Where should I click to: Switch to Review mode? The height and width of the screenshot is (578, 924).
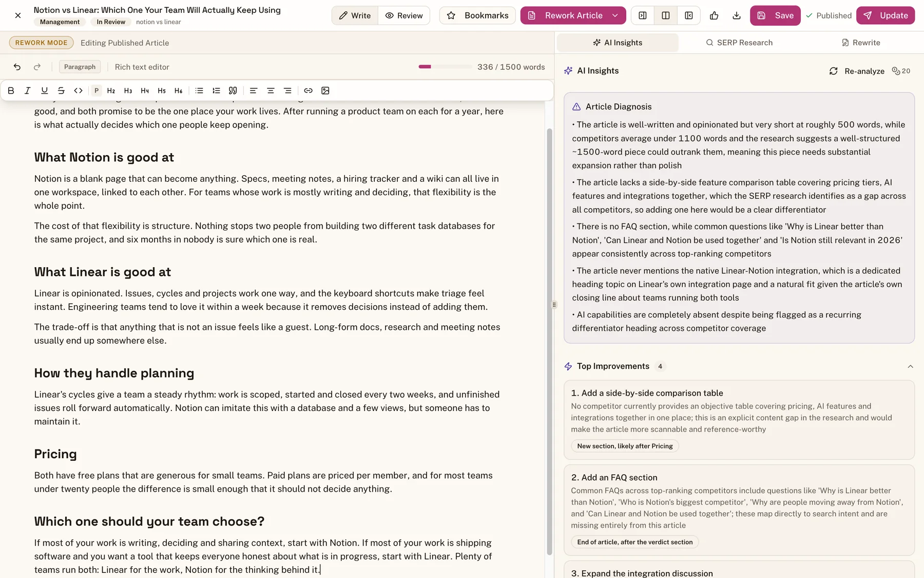point(404,15)
